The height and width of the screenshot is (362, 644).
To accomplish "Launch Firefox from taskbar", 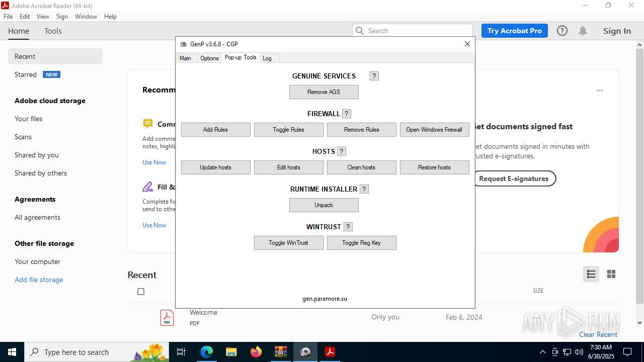I will pyautogui.click(x=256, y=352).
